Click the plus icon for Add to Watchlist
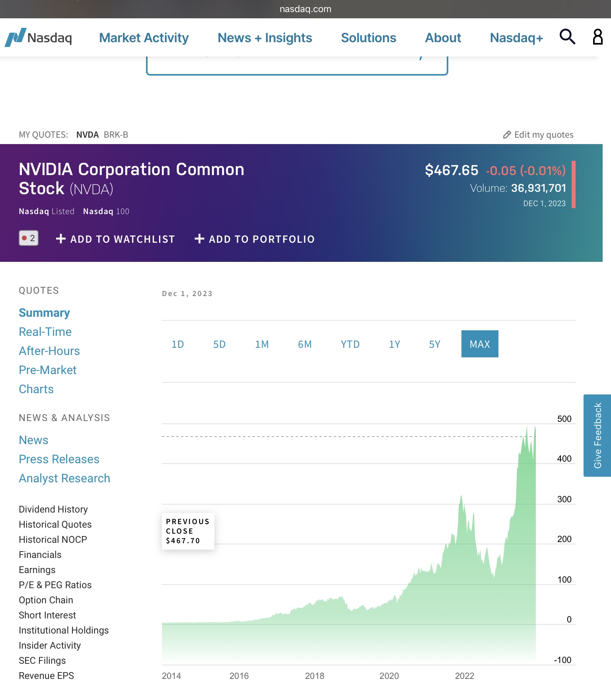 point(61,239)
